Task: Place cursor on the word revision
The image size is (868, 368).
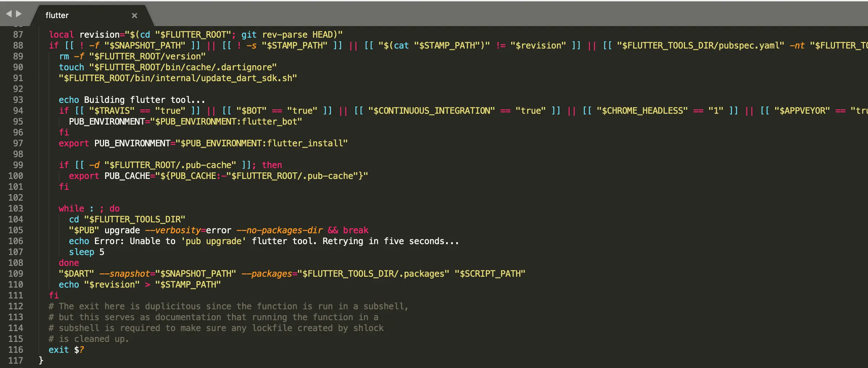Action: (x=100, y=34)
